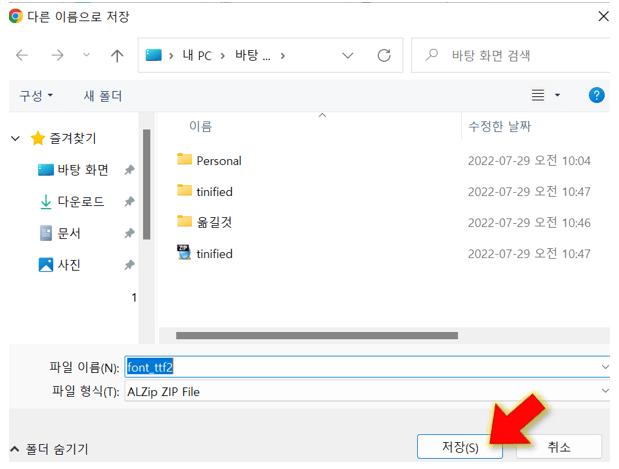The image size is (619, 469).
Task: Sort by the 수정한 날짜 column header
Action: click(499, 126)
